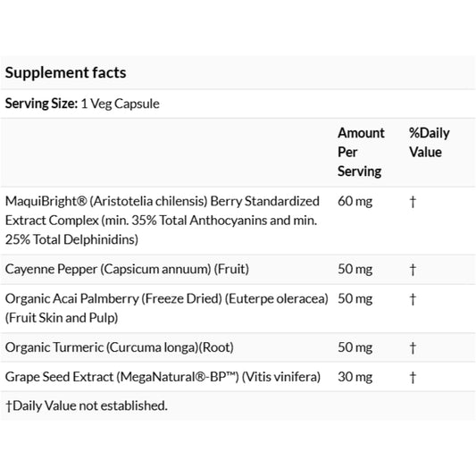
Task: Click the Organic Turmeric 50 mg amount
Action: click(355, 347)
